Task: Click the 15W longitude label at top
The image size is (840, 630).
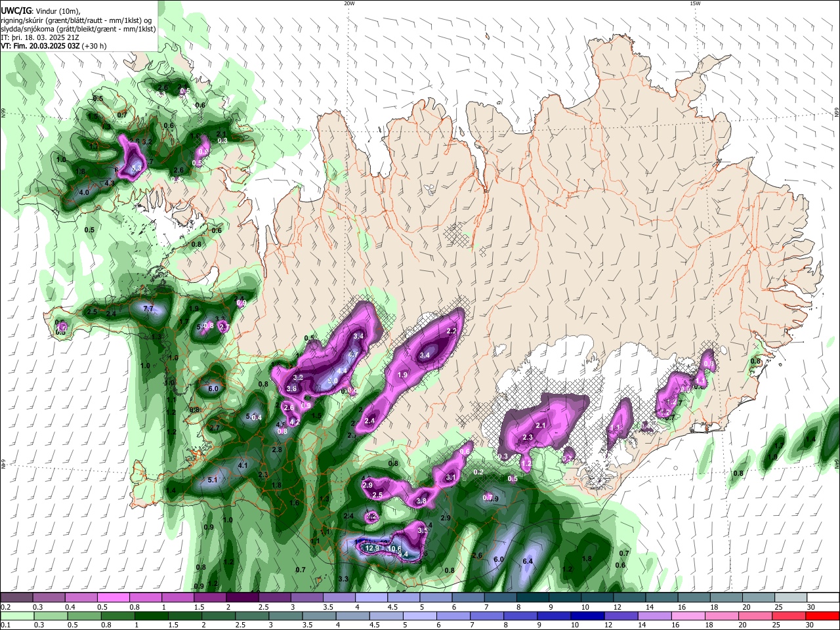Action: [695, 3]
